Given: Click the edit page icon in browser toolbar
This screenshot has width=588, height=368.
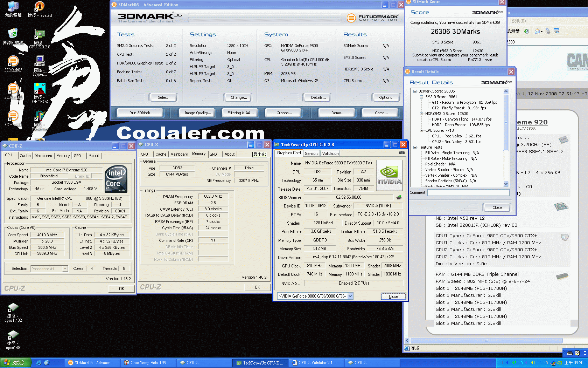Looking at the screenshot, I should pos(556,31).
